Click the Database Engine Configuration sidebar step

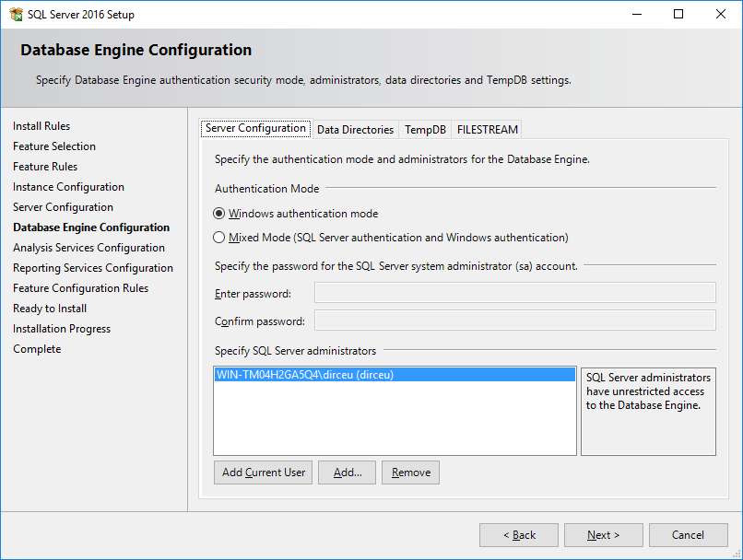[x=91, y=227]
